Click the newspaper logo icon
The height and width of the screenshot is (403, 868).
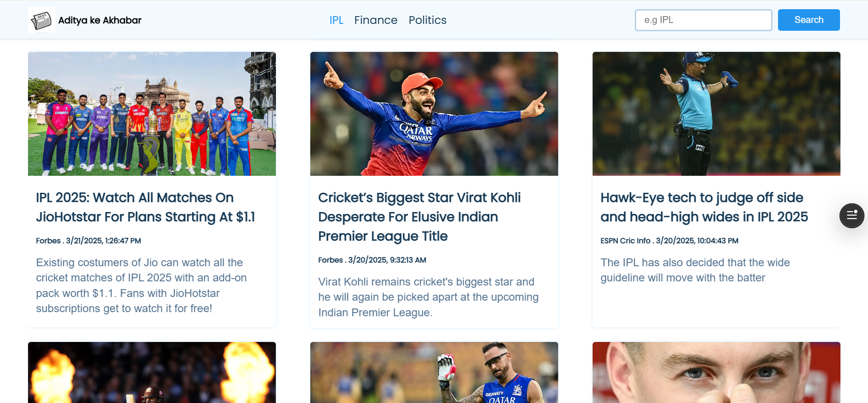42,20
